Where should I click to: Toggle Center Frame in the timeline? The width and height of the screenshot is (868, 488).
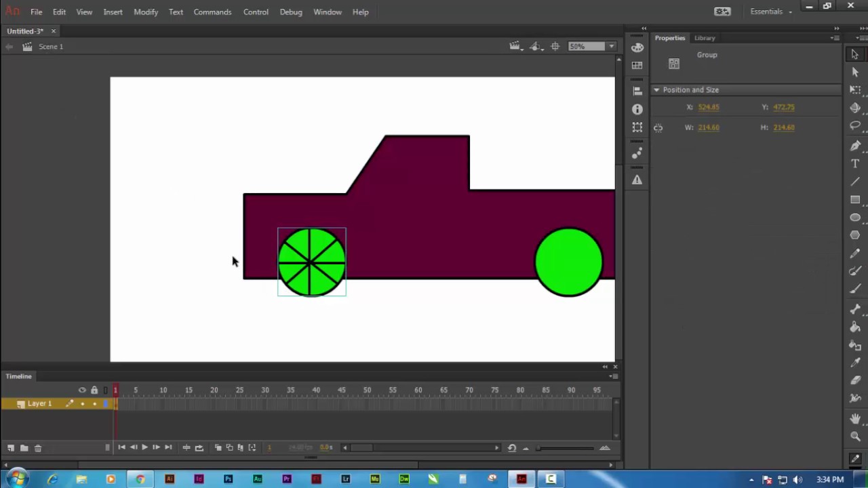pyautogui.click(x=186, y=447)
